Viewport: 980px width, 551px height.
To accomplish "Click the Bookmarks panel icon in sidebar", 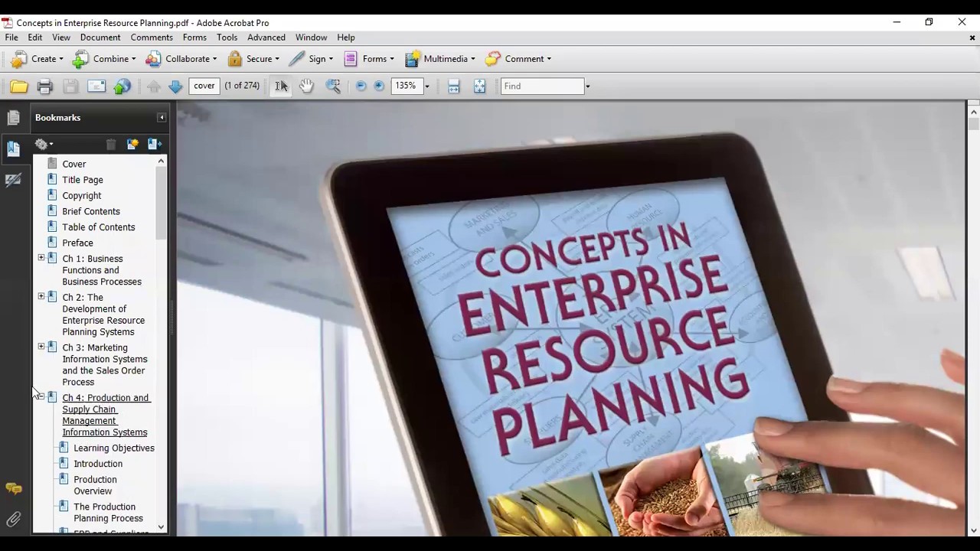I will (x=13, y=148).
